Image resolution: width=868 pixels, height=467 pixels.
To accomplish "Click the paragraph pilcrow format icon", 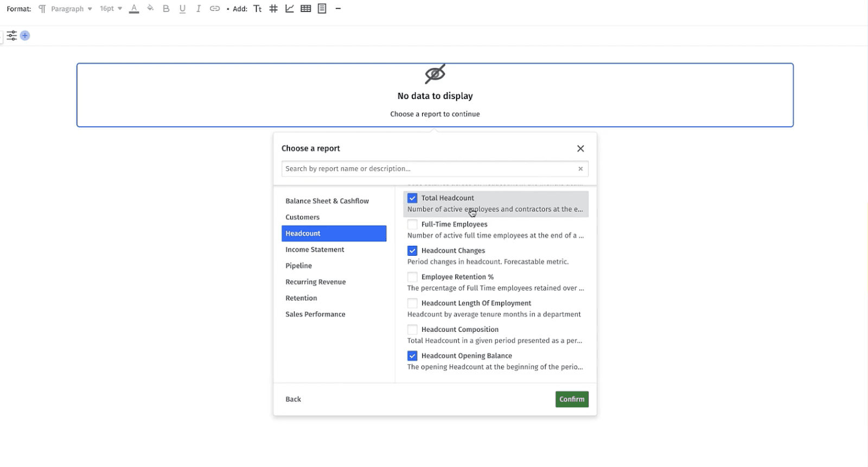I will point(42,9).
